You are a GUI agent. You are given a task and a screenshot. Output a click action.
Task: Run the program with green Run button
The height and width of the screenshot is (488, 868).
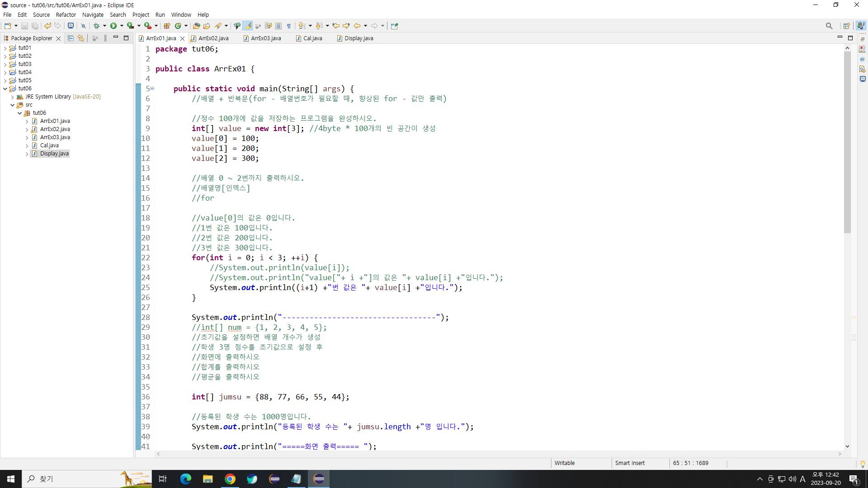click(113, 26)
